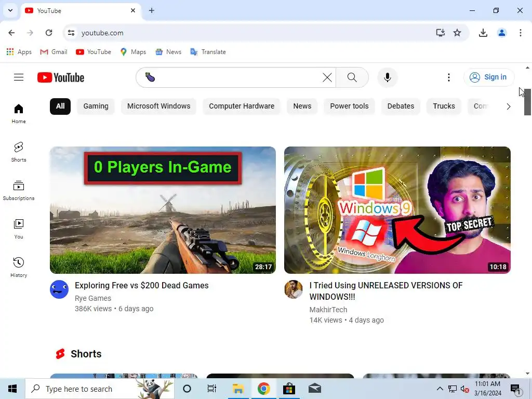Select the Power tools filter chip
This screenshot has height=399, width=532.
(x=349, y=106)
